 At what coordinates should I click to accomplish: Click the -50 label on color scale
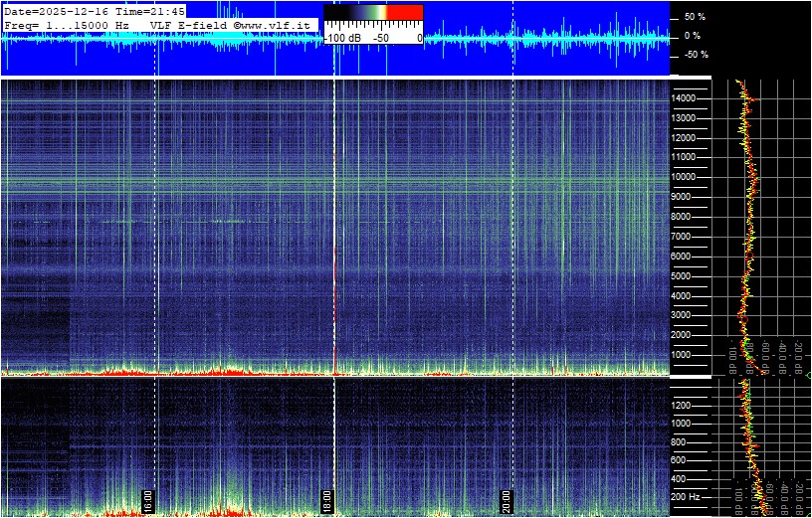point(380,37)
